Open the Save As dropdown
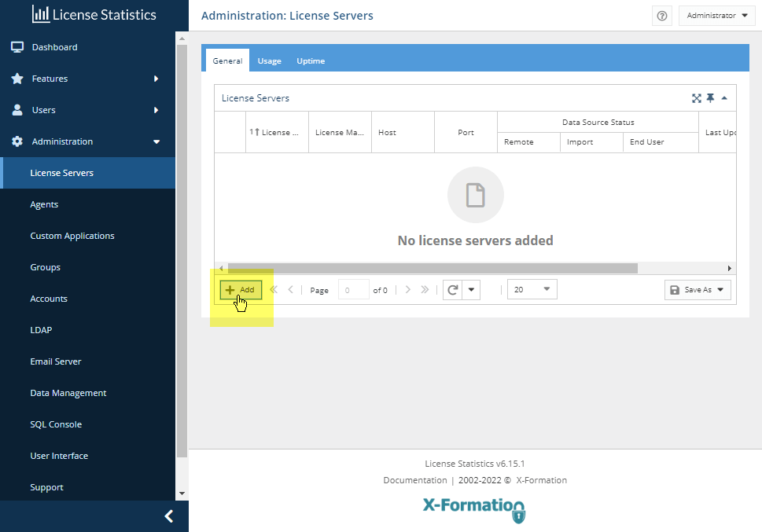 698,289
